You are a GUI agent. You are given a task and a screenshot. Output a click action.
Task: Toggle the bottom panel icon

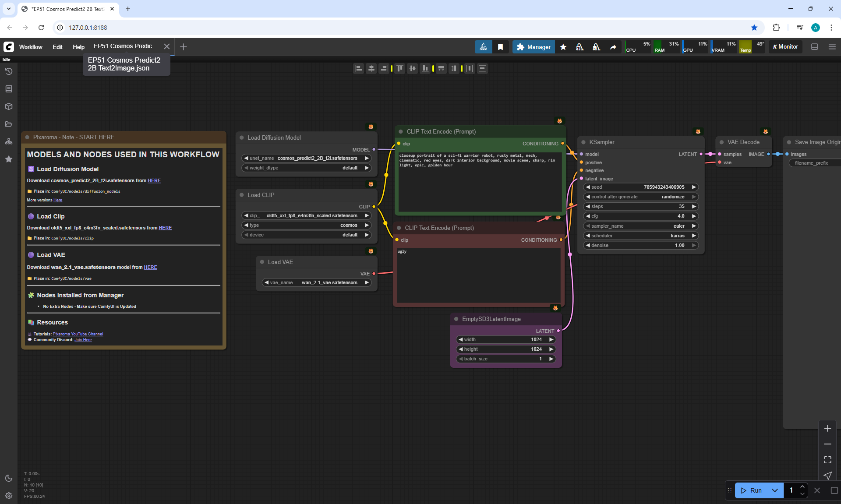[814, 47]
